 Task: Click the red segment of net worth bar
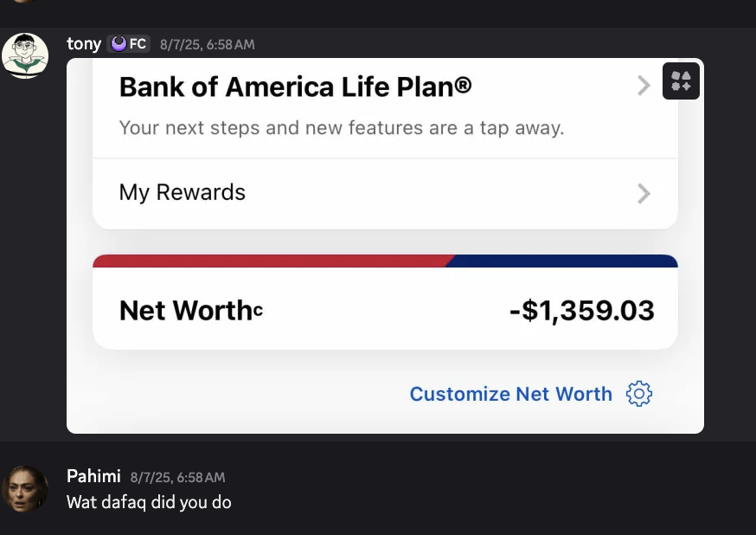click(268, 261)
